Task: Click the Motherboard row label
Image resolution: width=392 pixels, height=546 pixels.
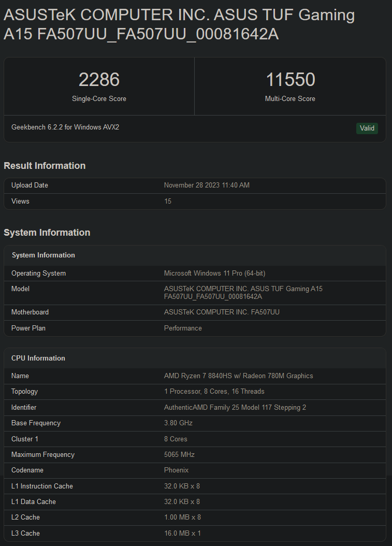Action: click(x=30, y=312)
